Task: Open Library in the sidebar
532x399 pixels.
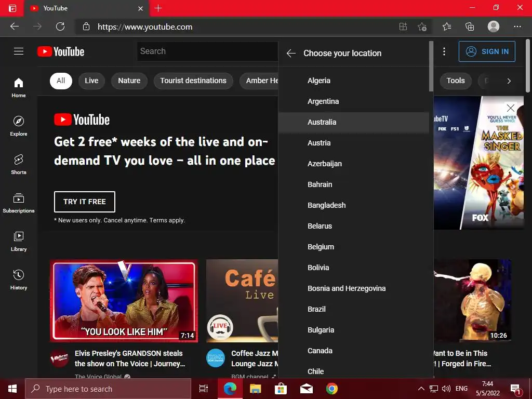Action: (19, 241)
